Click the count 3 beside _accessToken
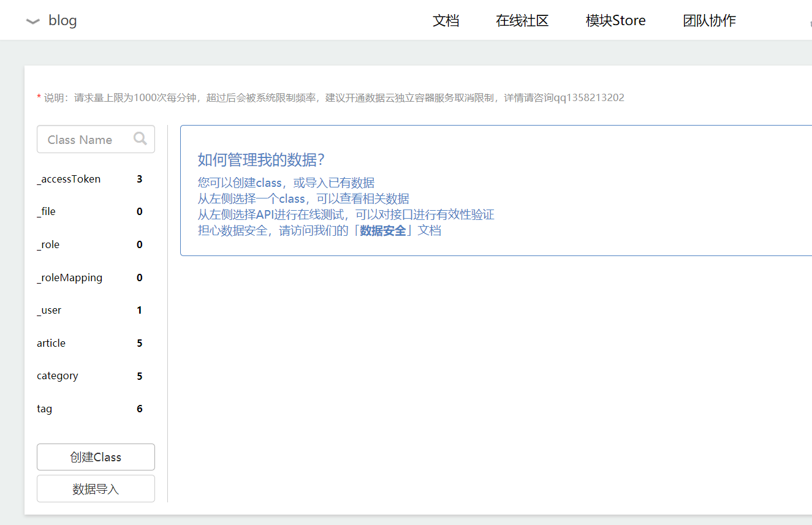The image size is (812, 525). 140,179
